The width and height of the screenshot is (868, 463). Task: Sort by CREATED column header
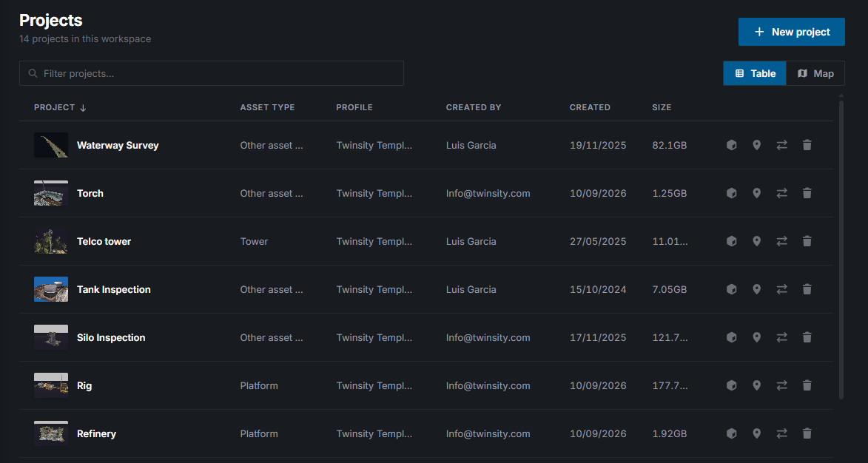[x=590, y=107]
